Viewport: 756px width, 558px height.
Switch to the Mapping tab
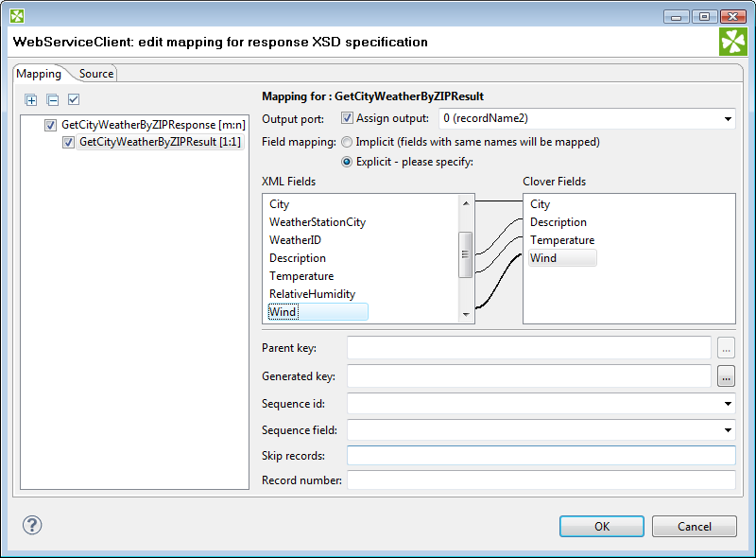39,74
